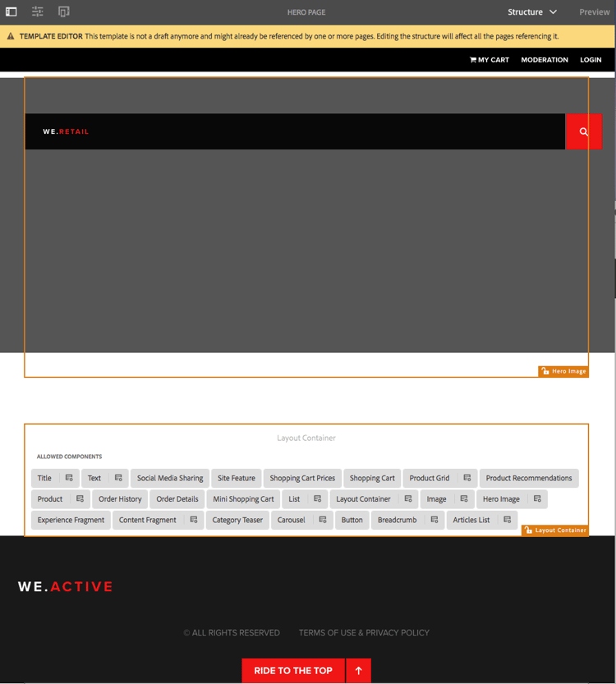616x684 pixels.
Task: Click LOGIN in top navigation
Action: 591,60
